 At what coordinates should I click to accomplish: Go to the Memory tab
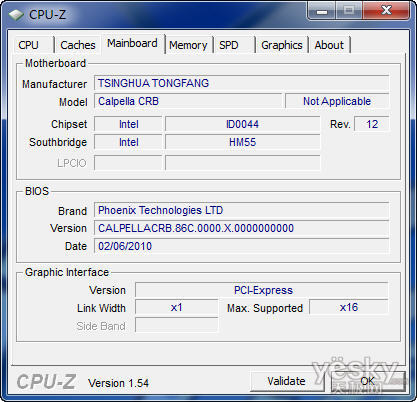click(188, 45)
